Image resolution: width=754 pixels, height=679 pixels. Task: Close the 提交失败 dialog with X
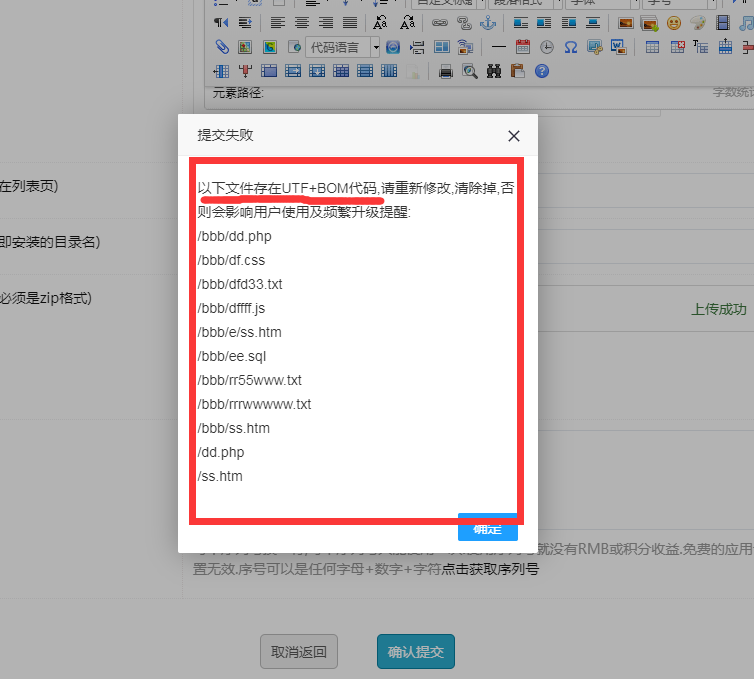tap(514, 136)
